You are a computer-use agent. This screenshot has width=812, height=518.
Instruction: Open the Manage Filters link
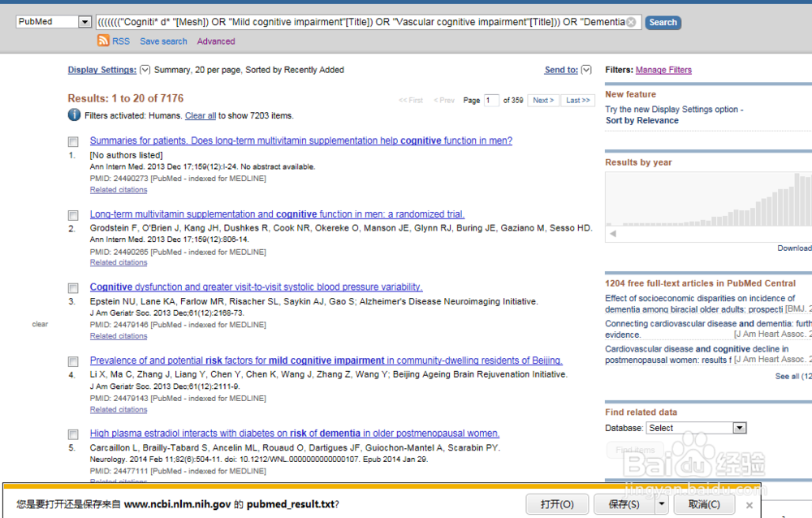pos(663,70)
